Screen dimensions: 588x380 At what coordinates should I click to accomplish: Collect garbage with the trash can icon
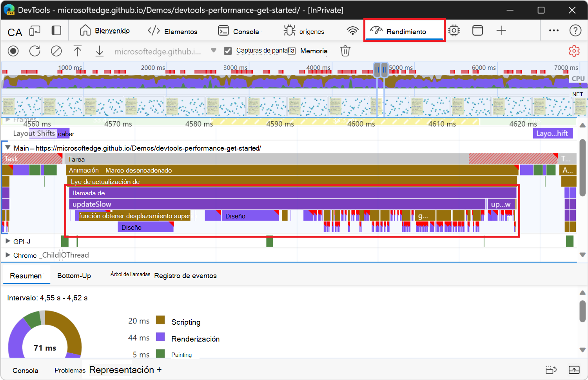(345, 51)
